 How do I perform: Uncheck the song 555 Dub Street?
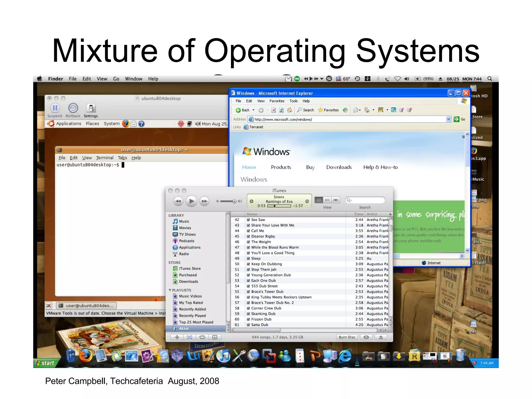(248, 286)
